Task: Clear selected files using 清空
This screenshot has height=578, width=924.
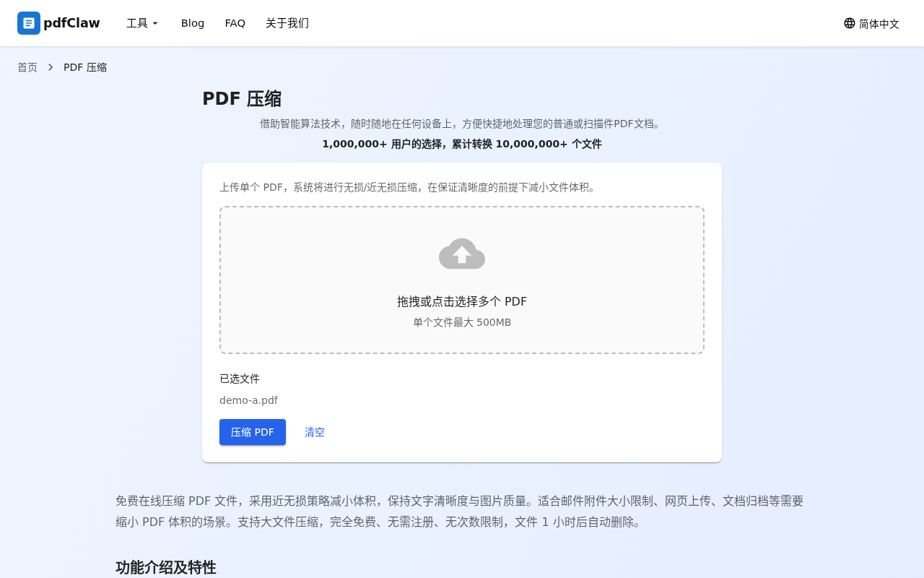Action: pos(315,432)
